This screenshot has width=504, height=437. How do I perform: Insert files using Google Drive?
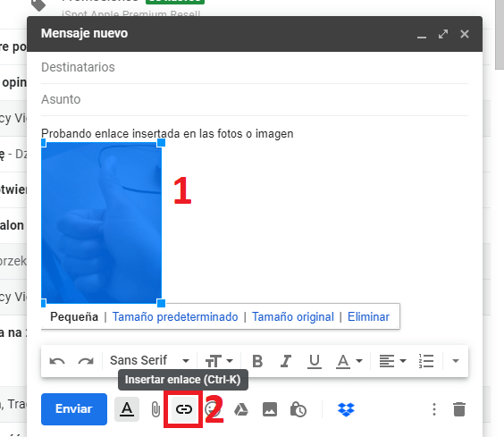(241, 409)
